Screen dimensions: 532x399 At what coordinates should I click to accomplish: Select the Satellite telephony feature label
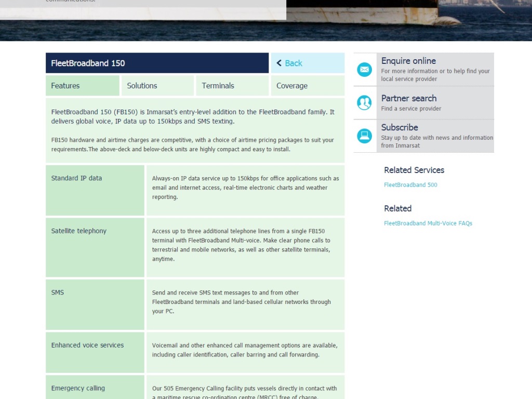pyautogui.click(x=78, y=231)
